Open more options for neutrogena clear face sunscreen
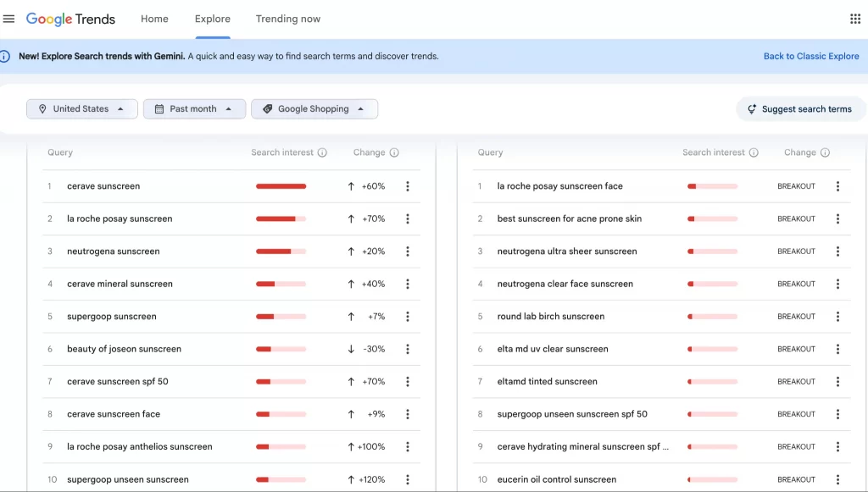868x492 pixels. tap(837, 285)
